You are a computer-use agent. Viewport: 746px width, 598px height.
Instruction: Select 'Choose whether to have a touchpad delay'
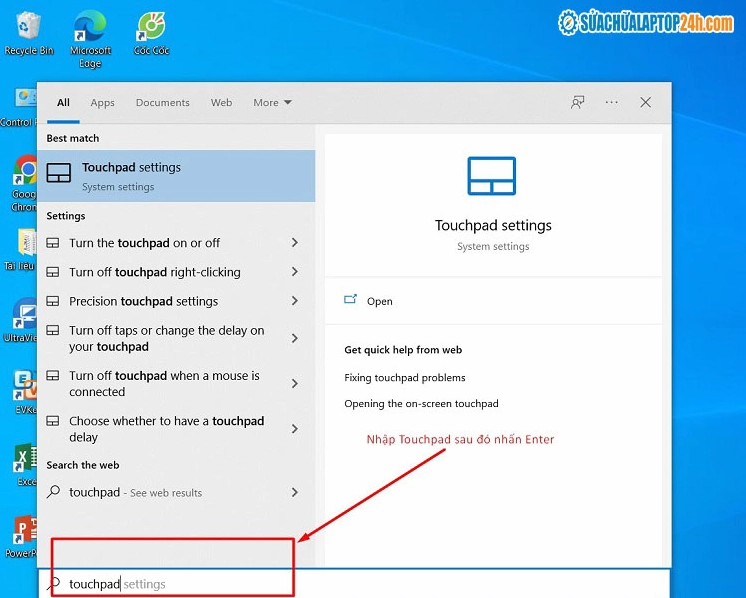[176, 429]
